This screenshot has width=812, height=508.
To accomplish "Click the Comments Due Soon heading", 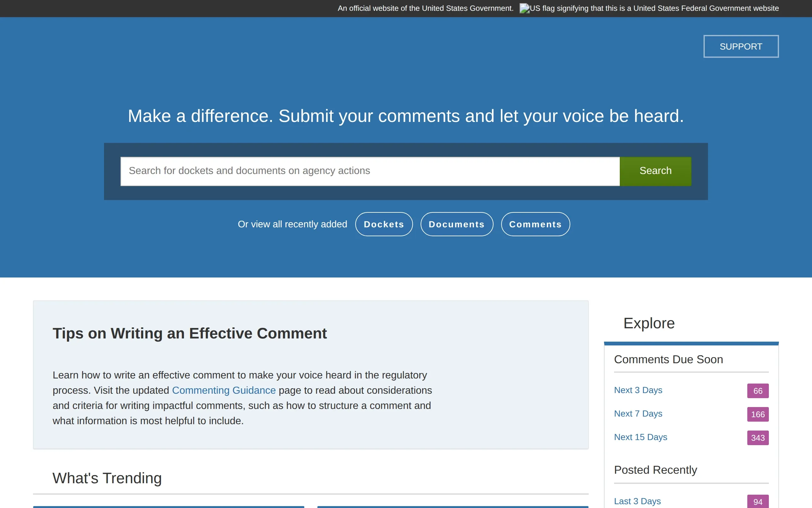I will (x=668, y=359).
